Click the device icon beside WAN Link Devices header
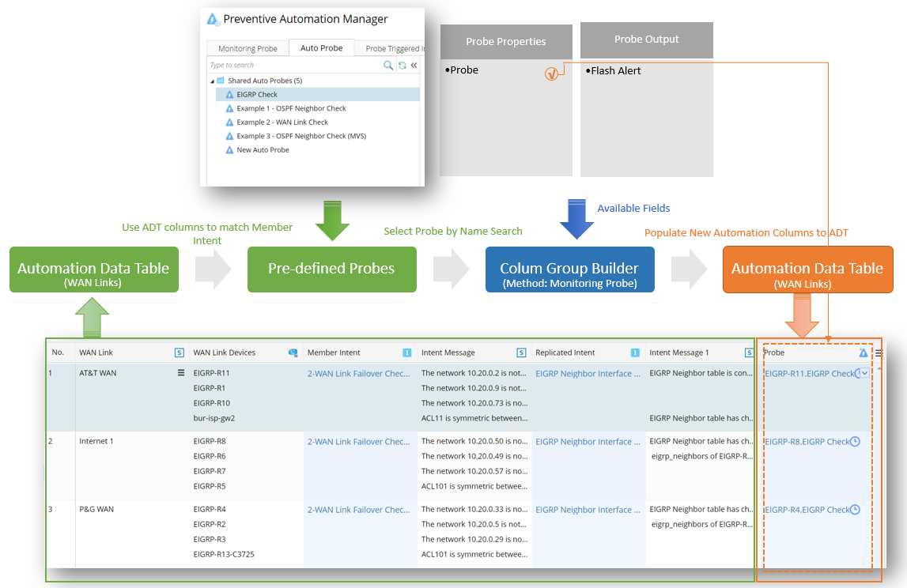Screen dimensions: 907x588 pos(293,352)
